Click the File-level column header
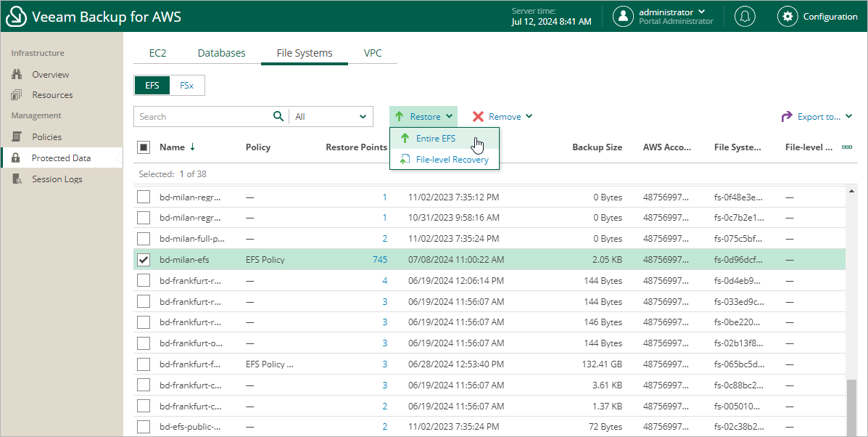The height and width of the screenshot is (437, 868). (x=809, y=147)
